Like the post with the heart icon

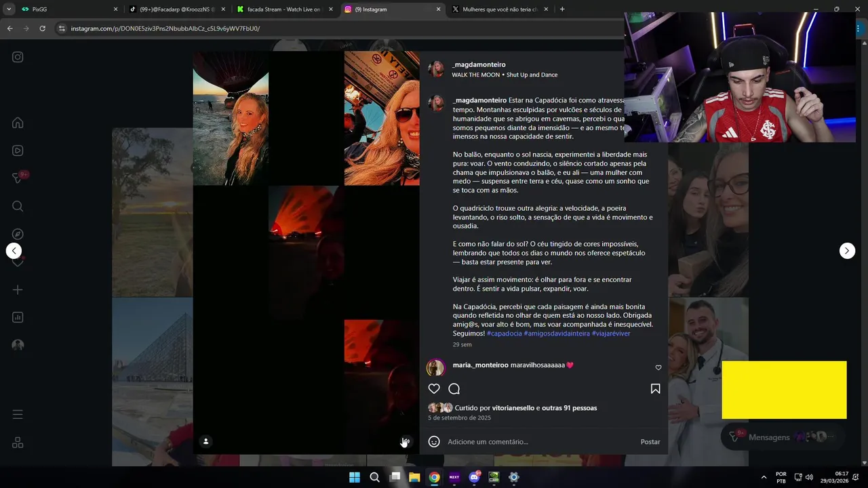pyautogui.click(x=434, y=388)
